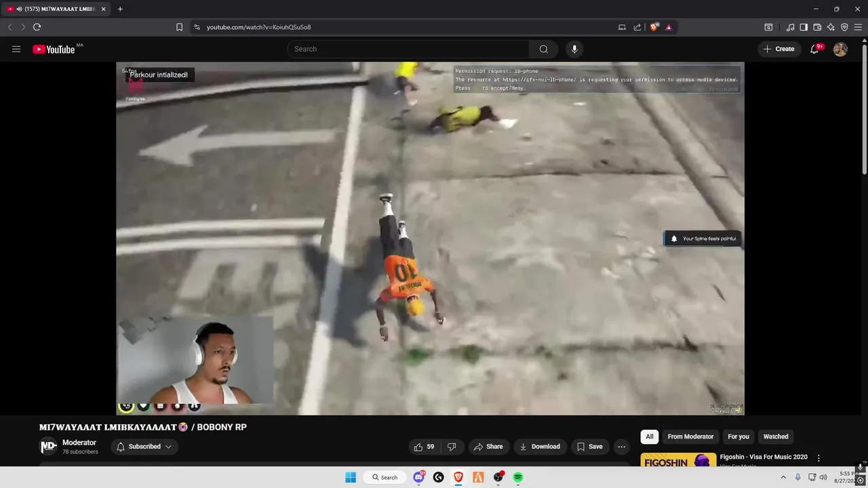Open Brave Rewards triangle icon
The width and height of the screenshot is (868, 488).
coord(669,27)
